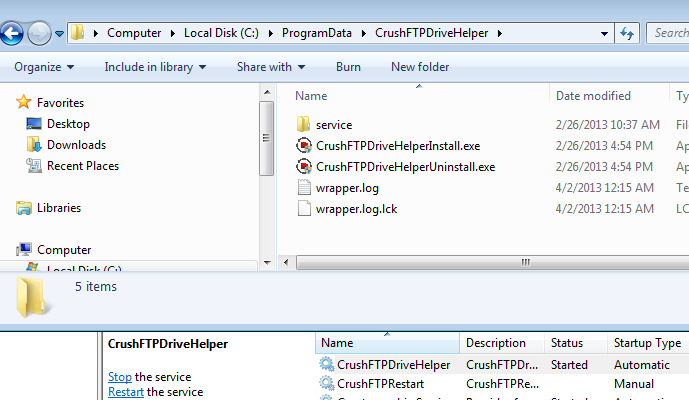The width and height of the screenshot is (689, 400).
Task: Click the service folder icon
Action: [x=303, y=124]
